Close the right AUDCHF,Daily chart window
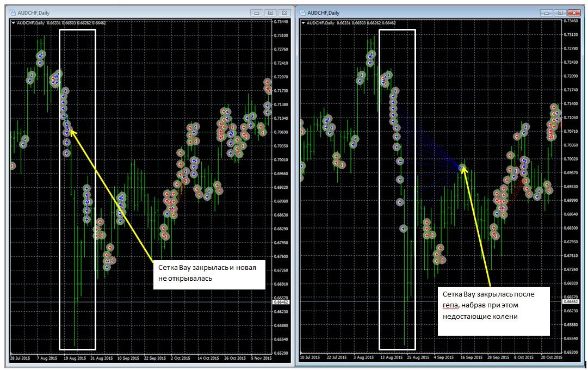This screenshot has width=588, height=370. pyautogui.click(x=574, y=13)
